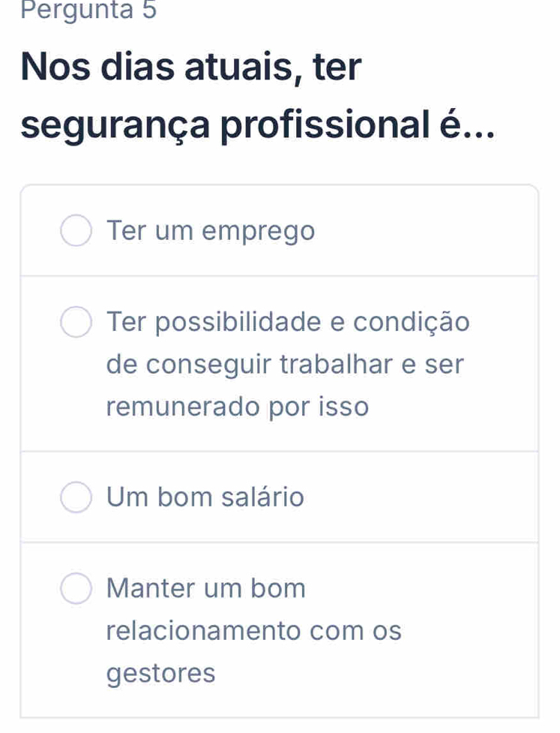Click the 'relacionamento com os' text line
The width and height of the screenshot is (560, 733).
[x=254, y=631]
